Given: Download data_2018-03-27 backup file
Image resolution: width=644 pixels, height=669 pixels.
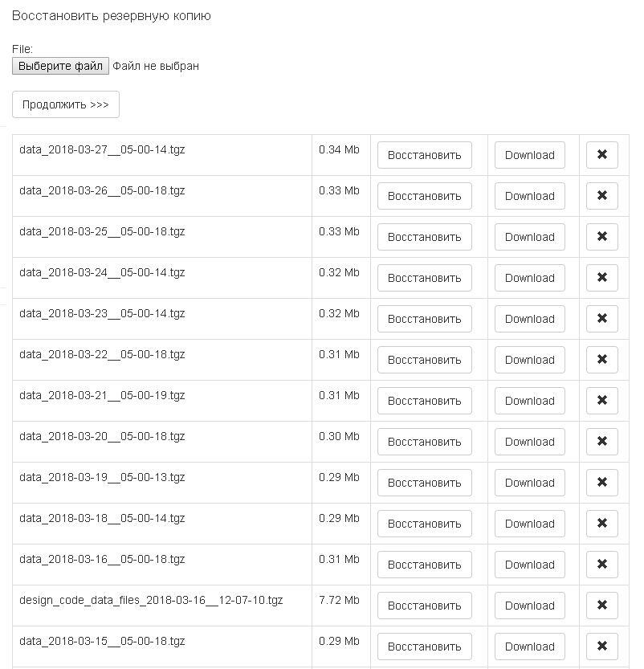Looking at the screenshot, I should (x=529, y=155).
